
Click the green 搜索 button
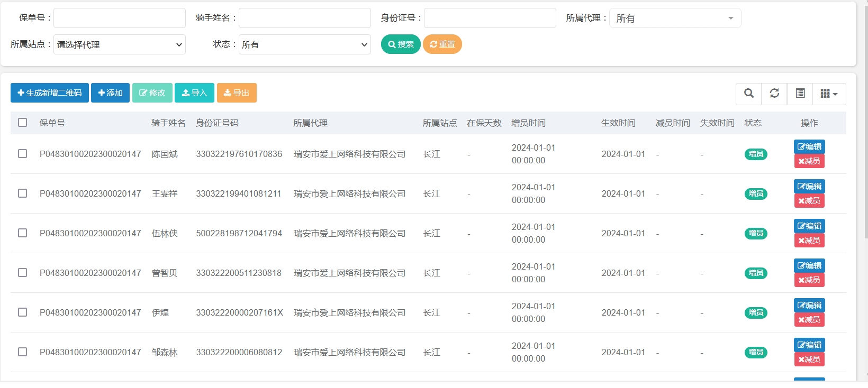(x=401, y=44)
